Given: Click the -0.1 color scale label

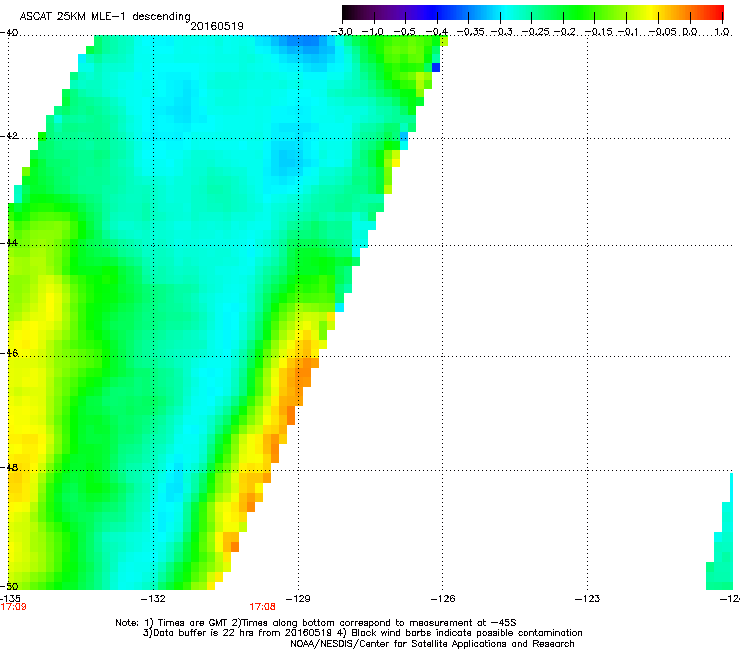Looking at the screenshot, I should coord(629,32).
